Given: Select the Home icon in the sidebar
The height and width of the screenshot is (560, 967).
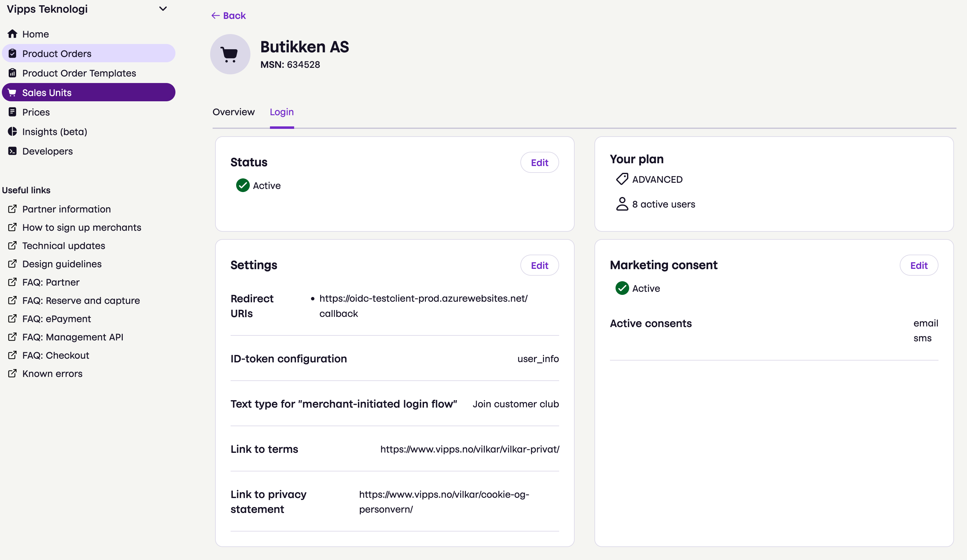Looking at the screenshot, I should point(12,34).
